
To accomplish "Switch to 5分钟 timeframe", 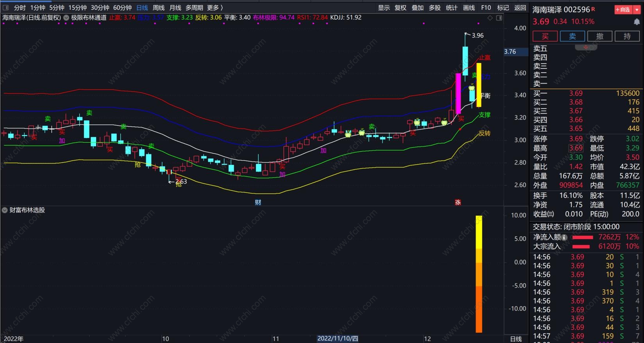I will coord(57,7).
